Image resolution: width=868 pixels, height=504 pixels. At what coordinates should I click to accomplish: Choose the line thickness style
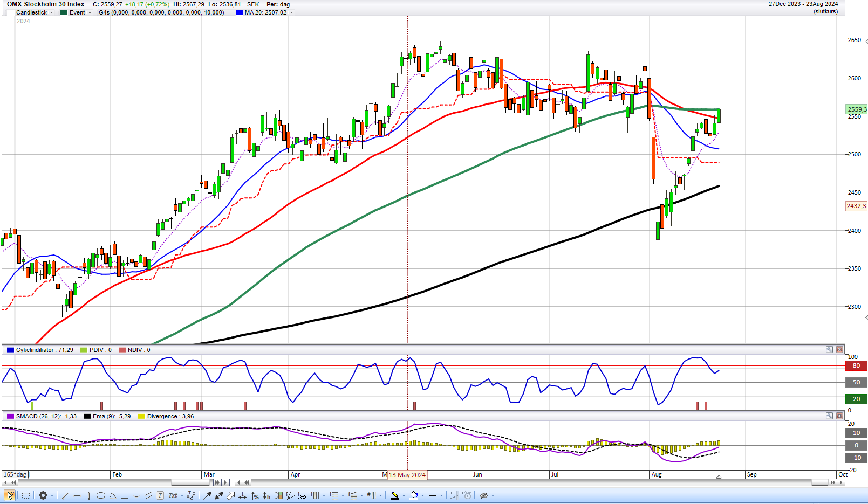433,495
